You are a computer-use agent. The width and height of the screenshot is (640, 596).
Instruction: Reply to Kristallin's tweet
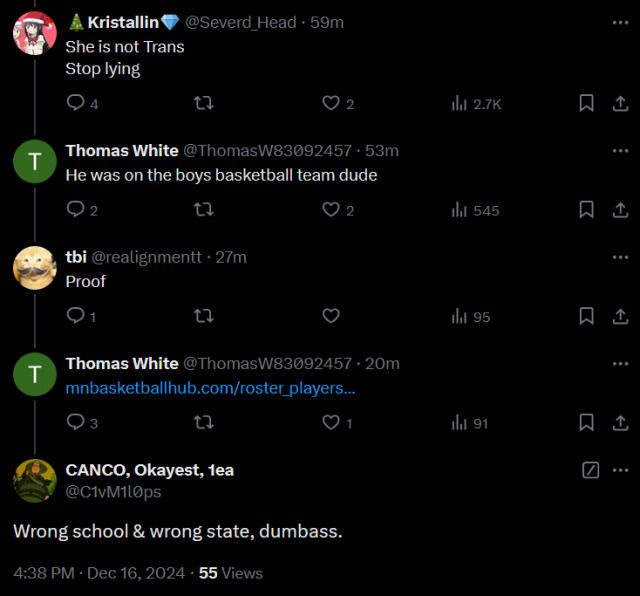[75, 103]
